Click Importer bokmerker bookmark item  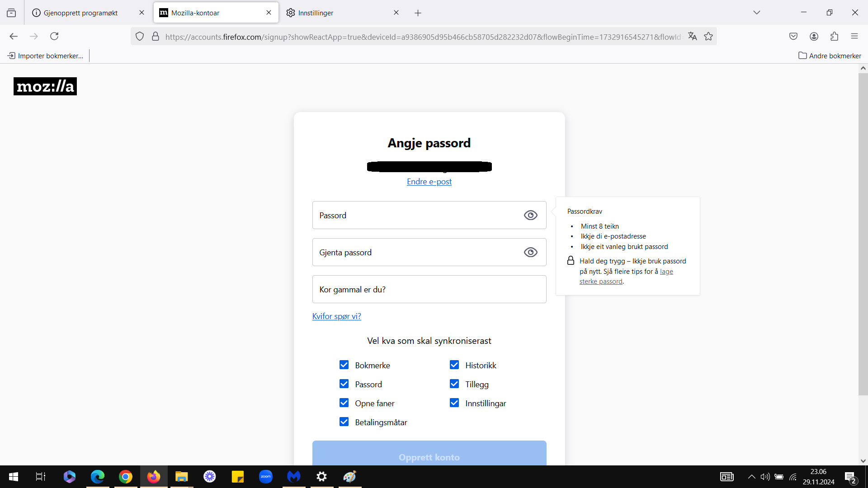tap(46, 56)
